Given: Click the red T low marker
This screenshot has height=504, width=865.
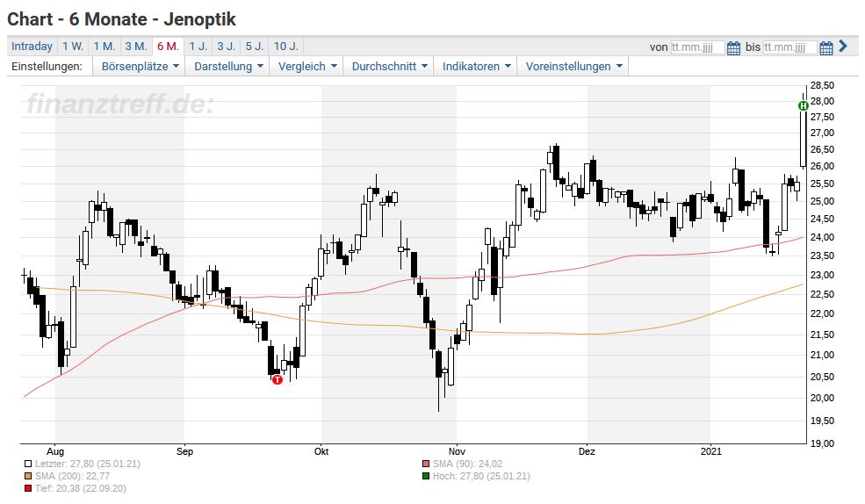Looking at the screenshot, I should 277,379.
